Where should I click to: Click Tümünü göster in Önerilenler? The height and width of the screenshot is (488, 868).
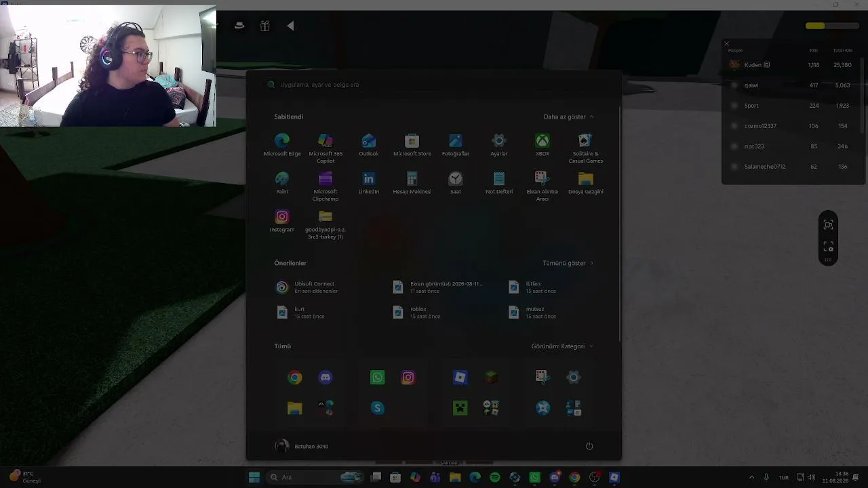pos(568,263)
